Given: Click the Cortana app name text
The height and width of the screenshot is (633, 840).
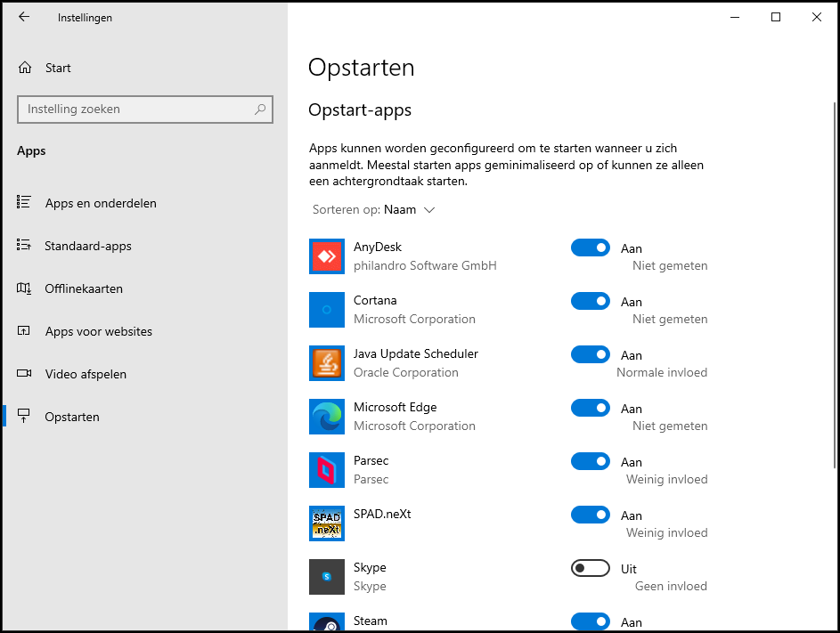Looking at the screenshot, I should click(375, 300).
